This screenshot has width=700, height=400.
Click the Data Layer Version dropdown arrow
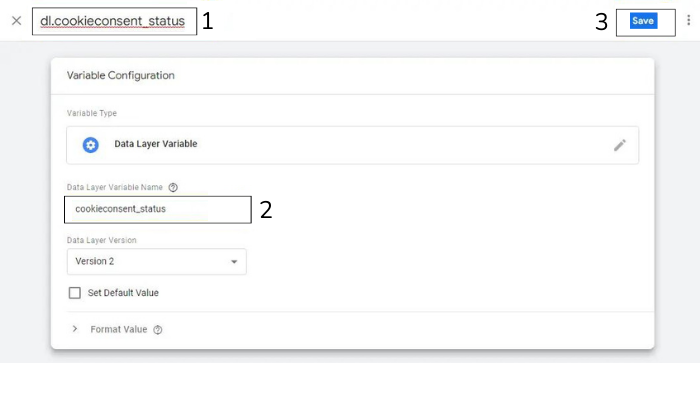[x=234, y=262]
